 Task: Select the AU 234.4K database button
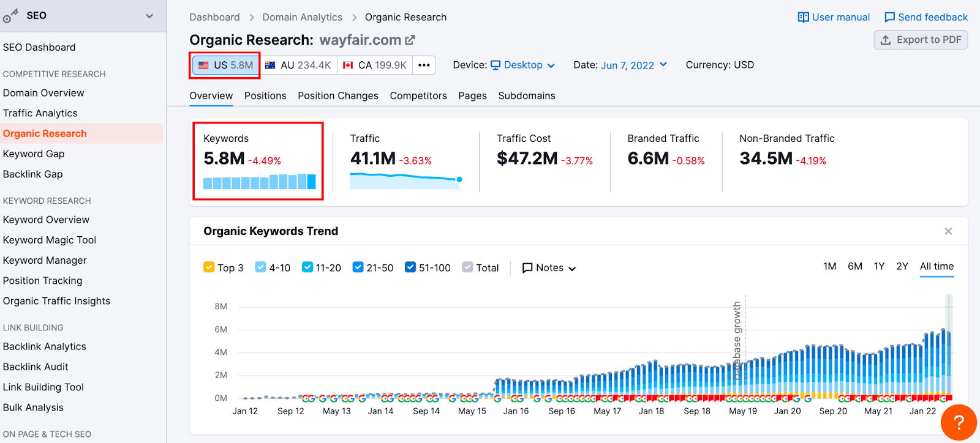(298, 65)
